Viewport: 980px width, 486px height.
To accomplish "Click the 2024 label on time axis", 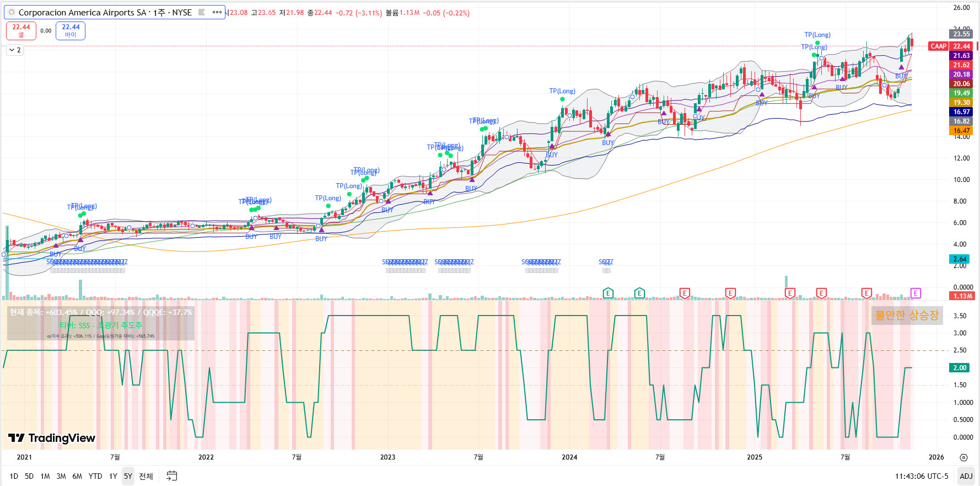I will 569,457.
